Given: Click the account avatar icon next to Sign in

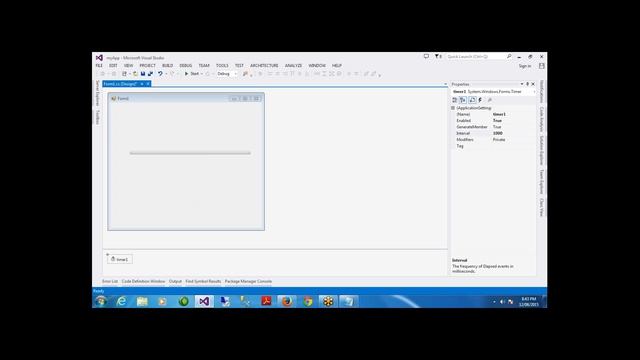Looking at the screenshot, I should 542,66.
